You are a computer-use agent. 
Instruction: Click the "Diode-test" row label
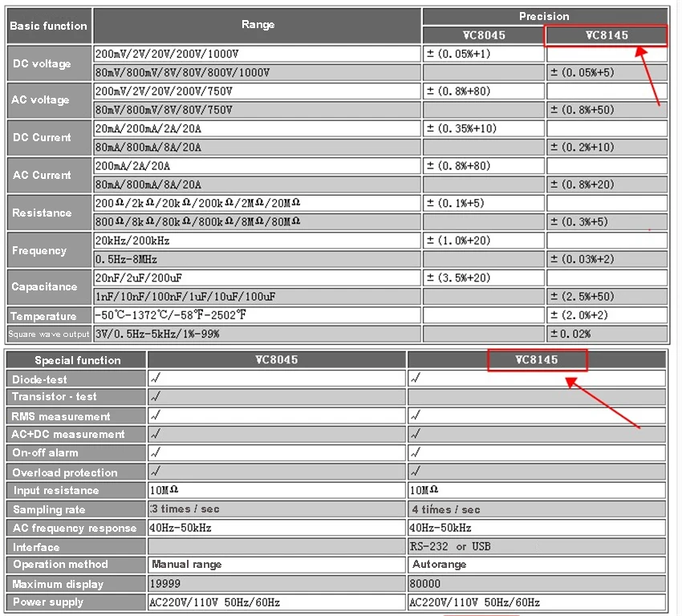[76, 379]
